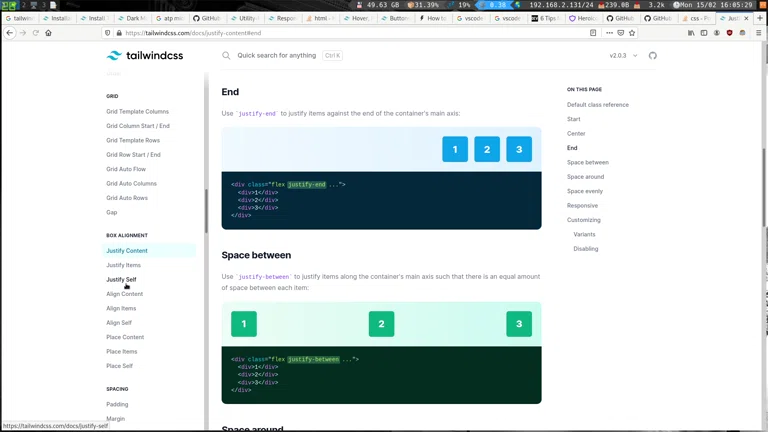
Task: Switch to the How to tab
Action: tap(432, 18)
